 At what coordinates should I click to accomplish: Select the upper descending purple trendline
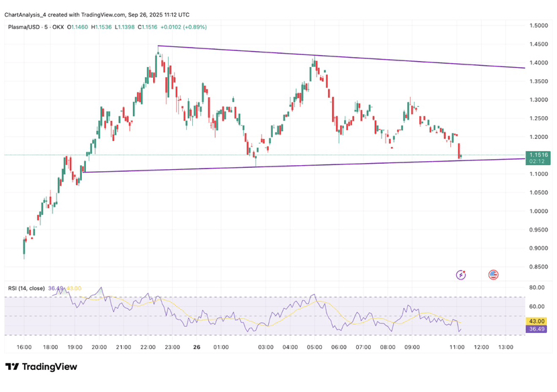(341, 57)
